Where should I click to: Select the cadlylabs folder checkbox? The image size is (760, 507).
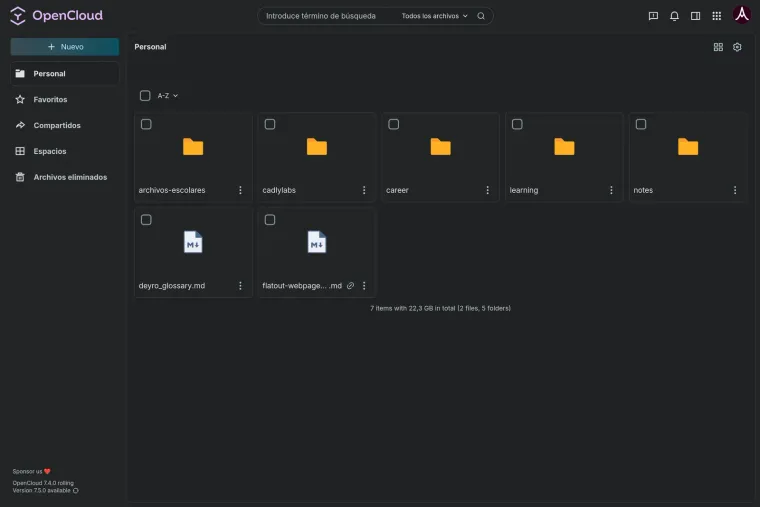tap(270, 124)
